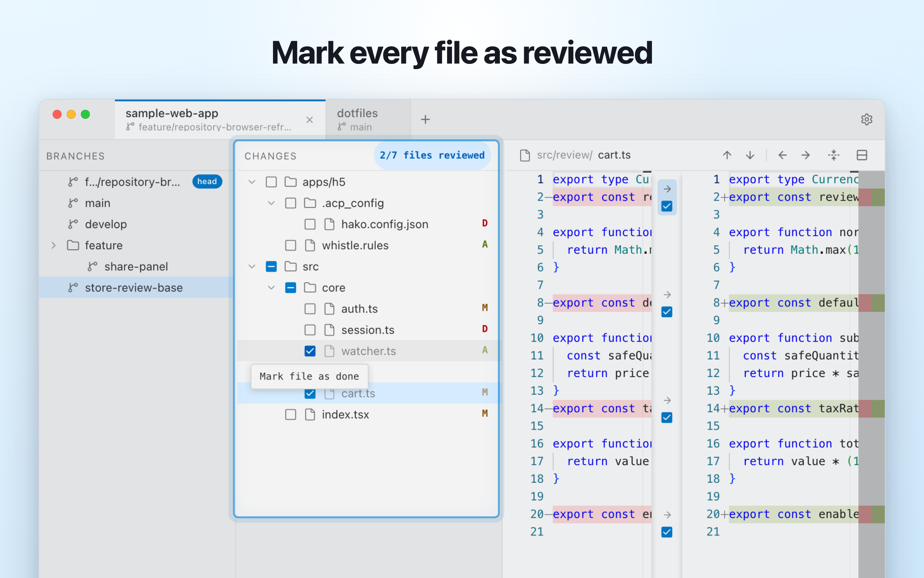924x578 pixels.
Task: Jump to previous change with up arrow
Action: (727, 155)
